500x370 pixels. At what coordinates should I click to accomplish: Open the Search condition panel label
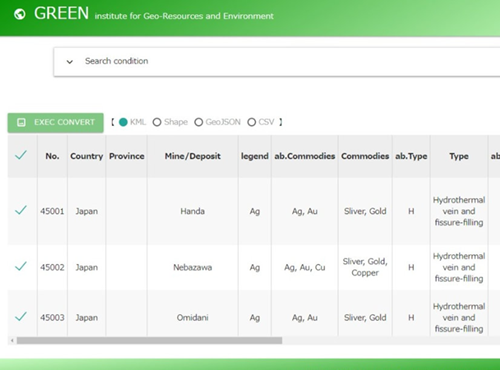point(116,61)
